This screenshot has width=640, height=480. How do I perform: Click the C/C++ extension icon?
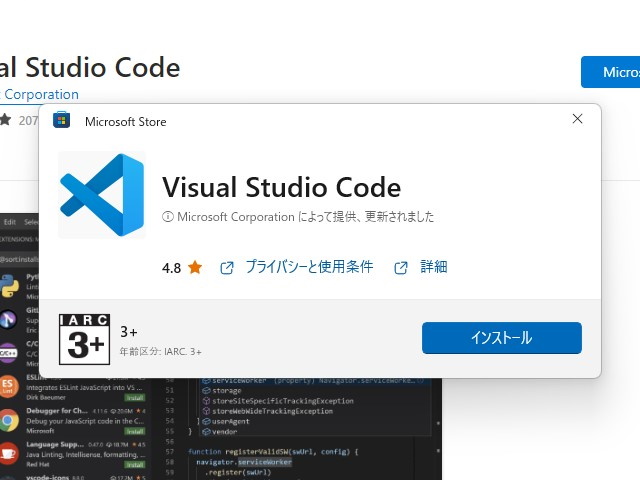click(8, 353)
